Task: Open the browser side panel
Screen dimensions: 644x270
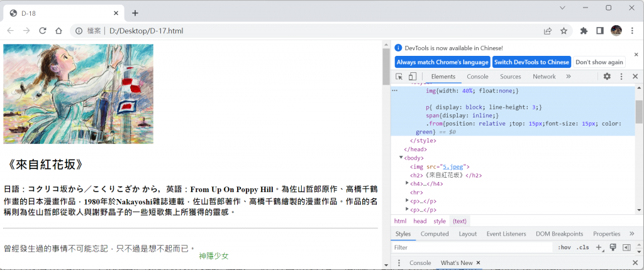Action: point(599,31)
